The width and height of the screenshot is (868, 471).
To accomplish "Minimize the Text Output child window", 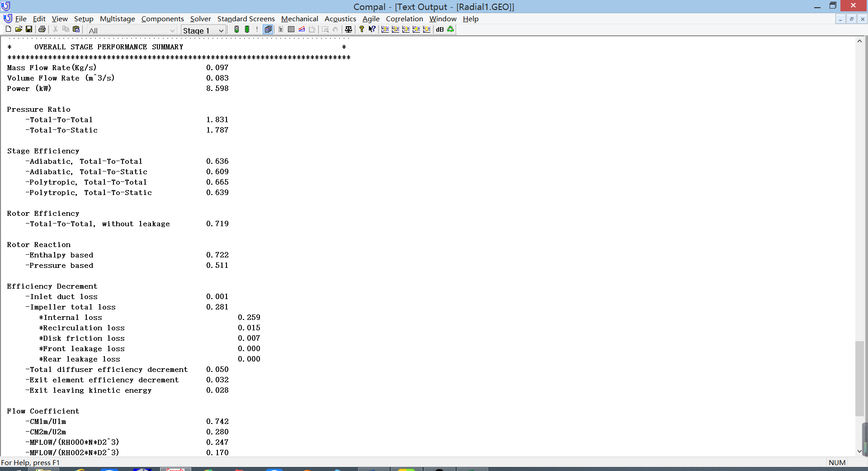I will click(840, 19).
